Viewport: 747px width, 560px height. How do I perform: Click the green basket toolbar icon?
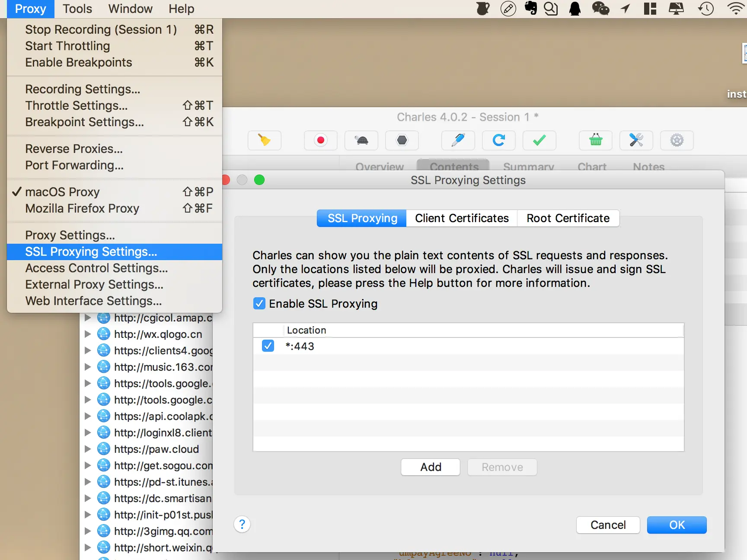[x=596, y=140]
